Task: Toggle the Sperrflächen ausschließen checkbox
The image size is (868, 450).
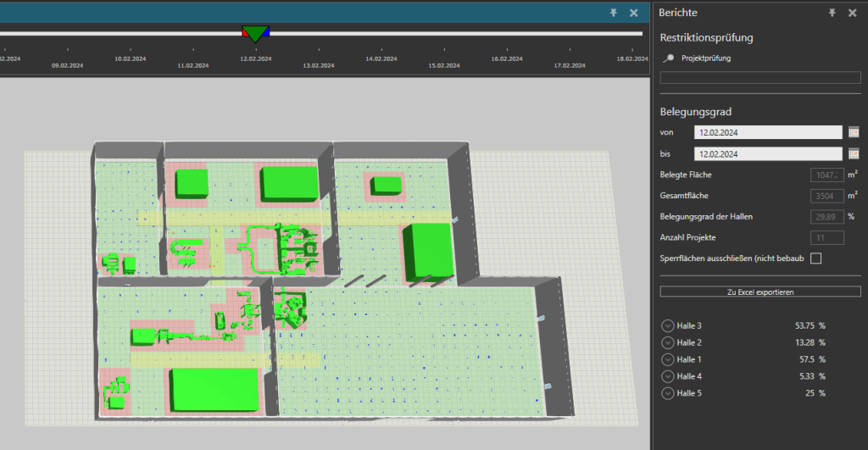Action: 816,258
